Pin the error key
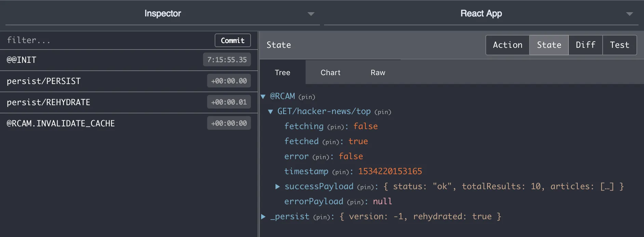The image size is (644, 237). pyautogui.click(x=321, y=157)
